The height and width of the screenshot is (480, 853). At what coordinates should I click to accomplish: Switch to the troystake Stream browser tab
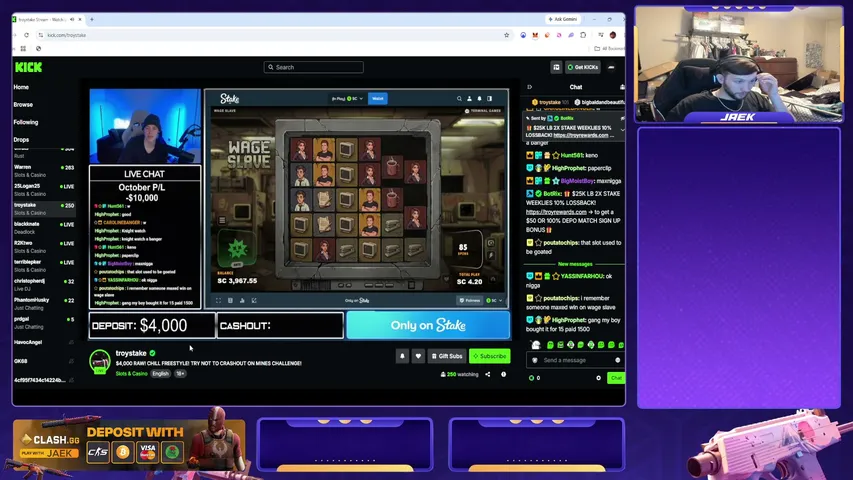[48, 19]
